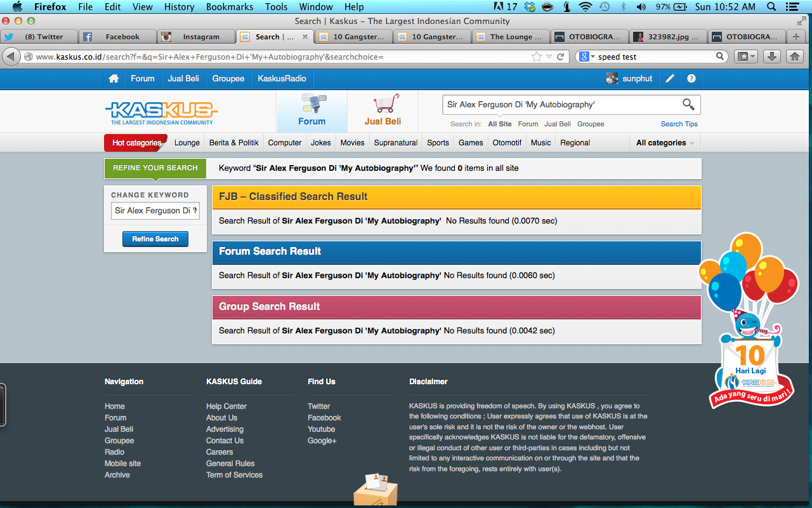812x508 pixels.
Task: Open the Bluetooth menu bar icon
Action: (x=623, y=7)
